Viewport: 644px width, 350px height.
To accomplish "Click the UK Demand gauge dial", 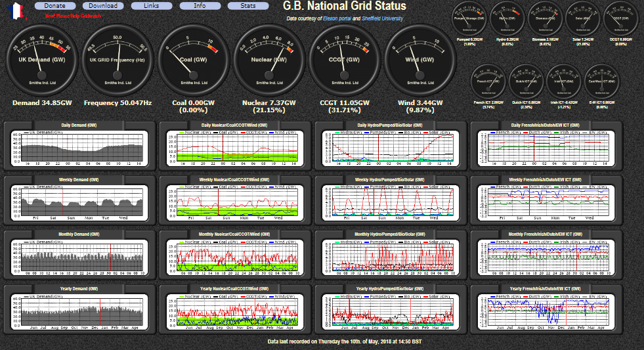I will (39, 60).
